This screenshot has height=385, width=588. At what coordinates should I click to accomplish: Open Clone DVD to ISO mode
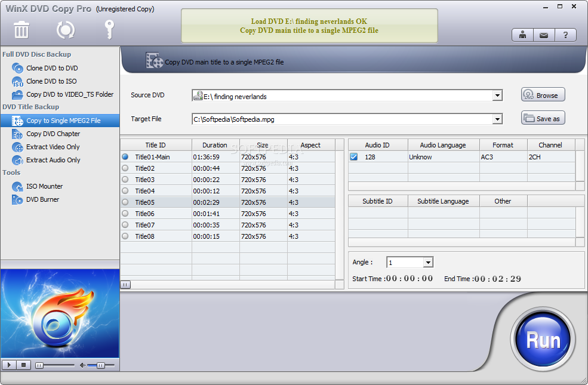pyautogui.click(x=51, y=81)
